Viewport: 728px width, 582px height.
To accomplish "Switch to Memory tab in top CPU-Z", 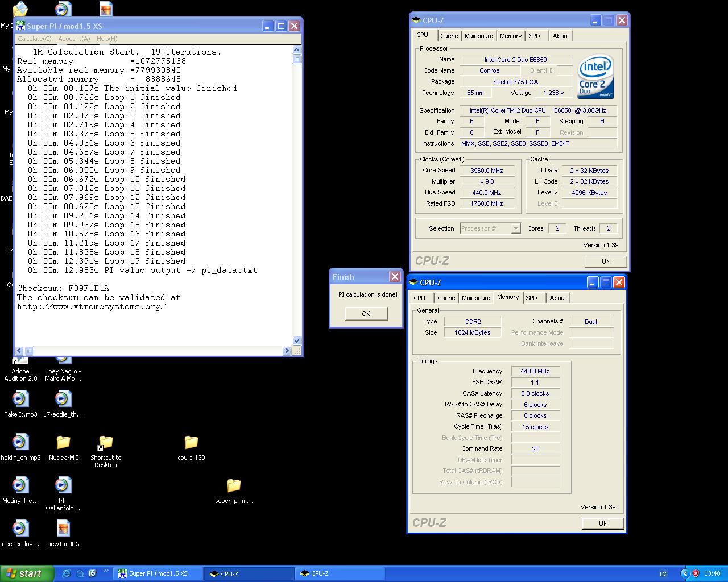I will point(511,36).
